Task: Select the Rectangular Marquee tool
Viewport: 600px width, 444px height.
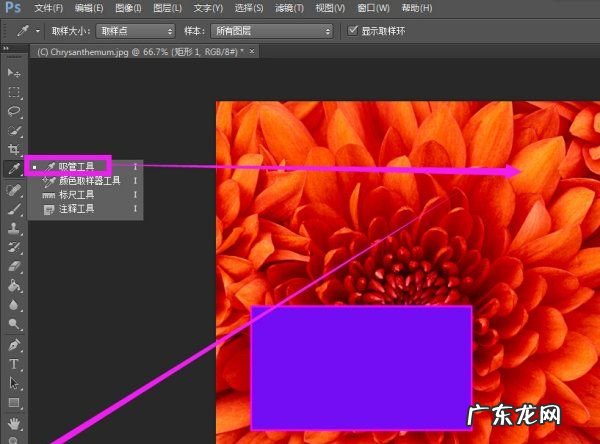Action: [x=14, y=92]
